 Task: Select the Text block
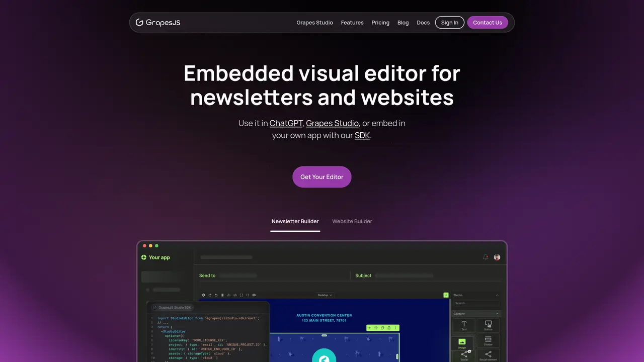pos(464,325)
